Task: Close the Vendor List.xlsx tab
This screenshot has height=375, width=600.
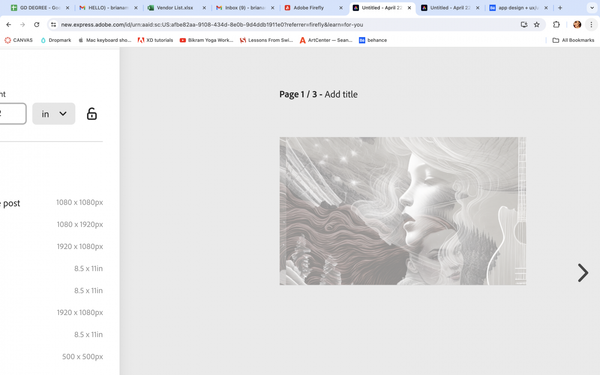Action: click(x=204, y=8)
